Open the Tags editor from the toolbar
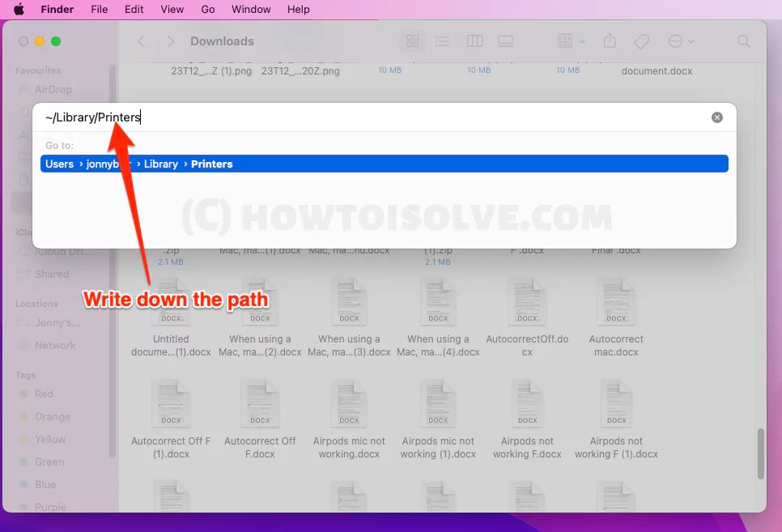 [642, 40]
